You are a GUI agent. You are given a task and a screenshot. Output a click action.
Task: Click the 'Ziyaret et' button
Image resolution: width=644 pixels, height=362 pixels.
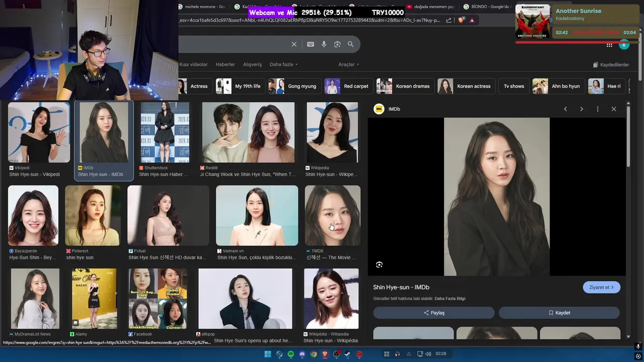click(602, 287)
